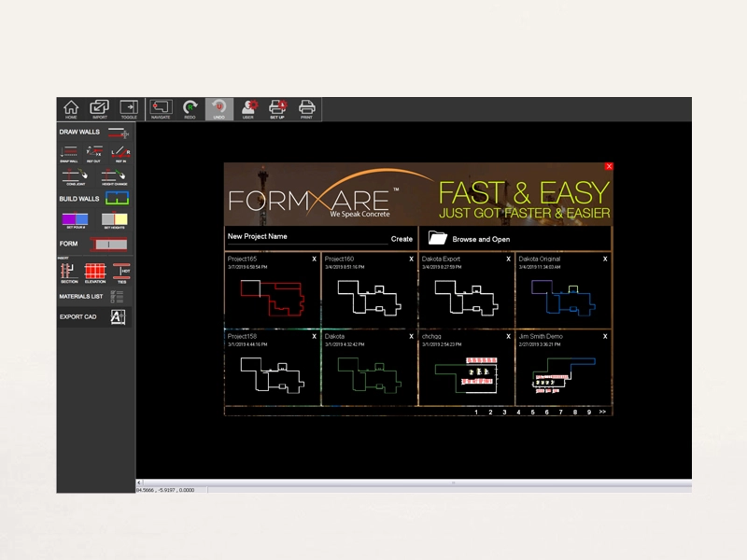Go to project page 7
747x560 pixels.
point(561,412)
